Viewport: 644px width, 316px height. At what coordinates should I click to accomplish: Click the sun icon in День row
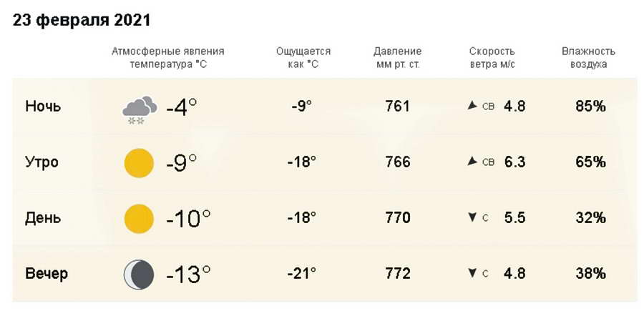[x=139, y=217]
